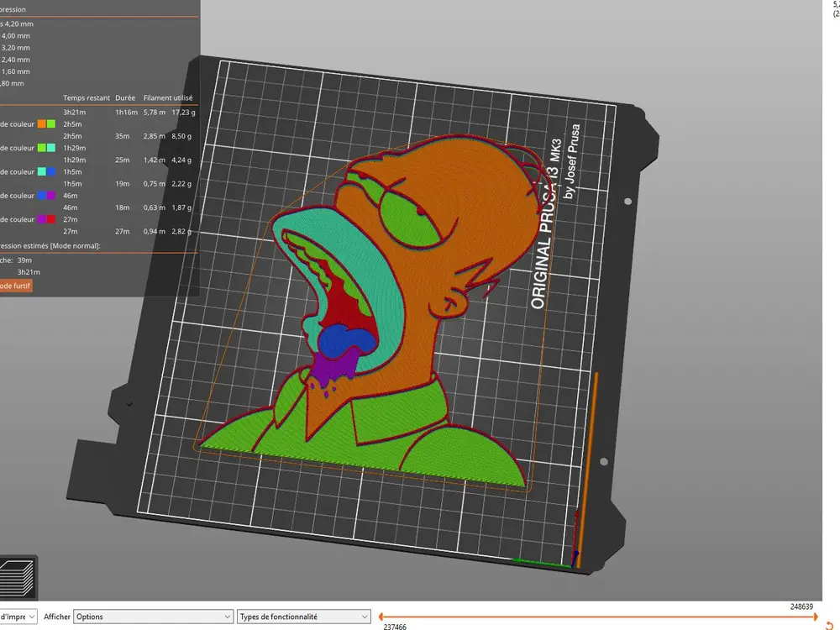
Task: Click the 'Temps restant' column header
Action: click(x=87, y=97)
